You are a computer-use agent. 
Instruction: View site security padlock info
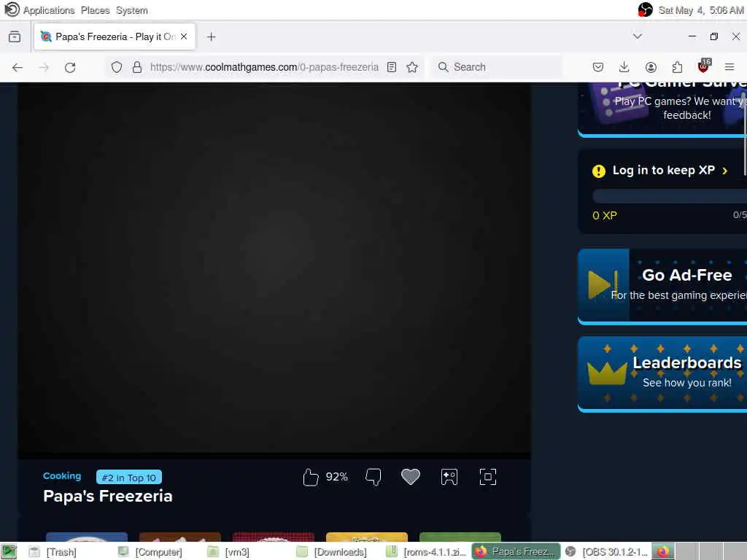[x=137, y=67]
